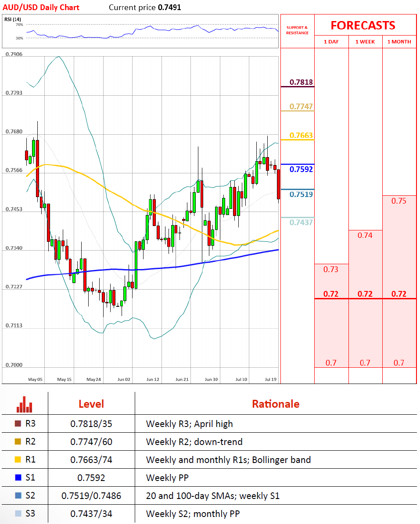Image resolution: width=420 pixels, height=524 pixels.
Task: Click the FORECASTS heading
Action: click(x=363, y=25)
